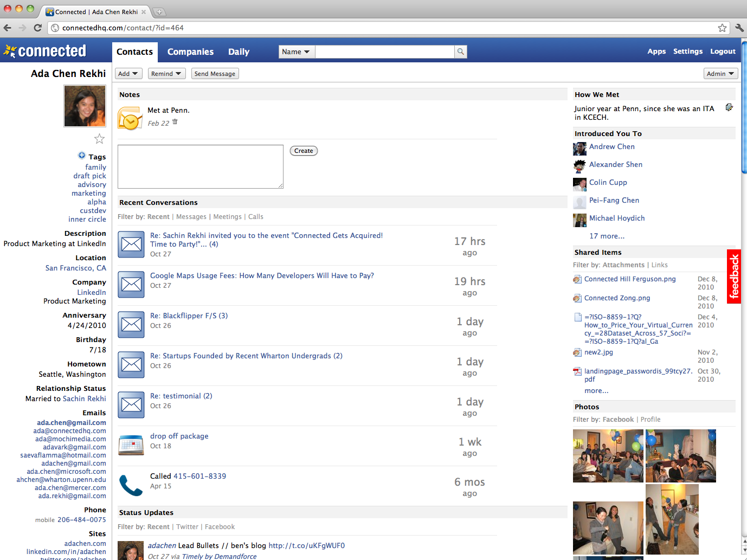Click the envelope icon for the Startups Founded message
The height and width of the screenshot is (560, 747).
[131, 365]
